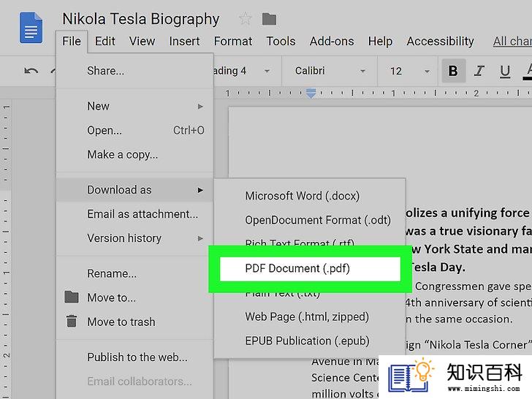This screenshot has width=532, height=399.
Task: Star the Nikola Tesla Biography document
Action: point(245,19)
